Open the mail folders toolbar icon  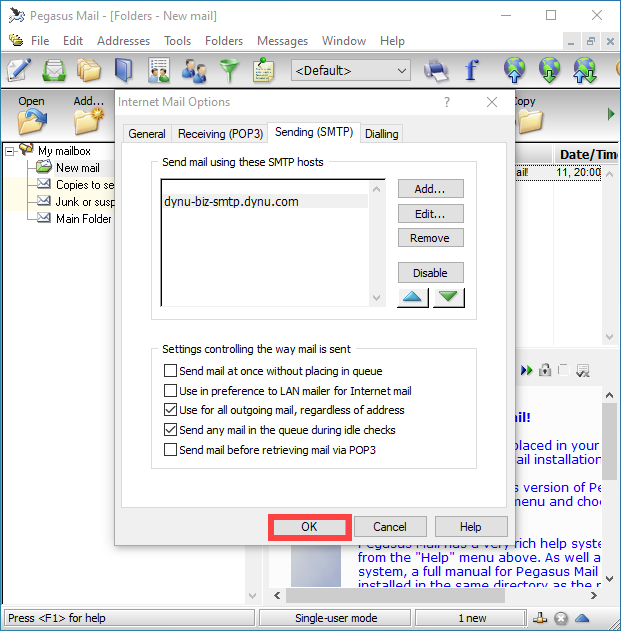pyautogui.click(x=89, y=70)
